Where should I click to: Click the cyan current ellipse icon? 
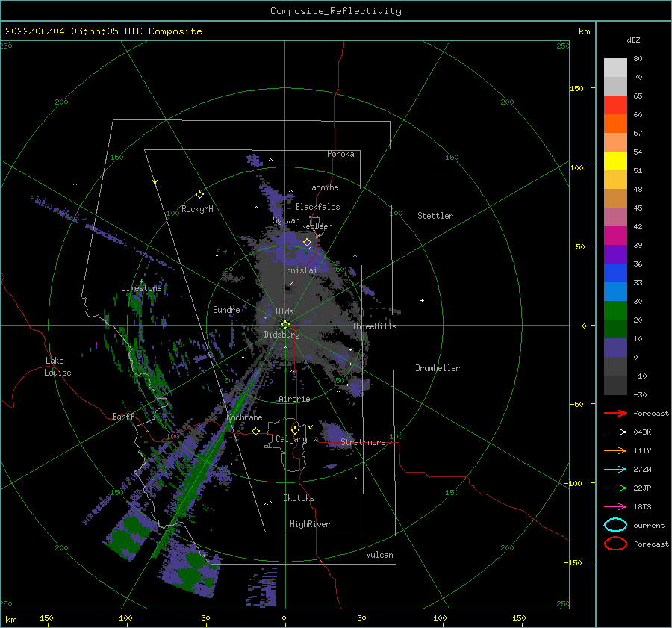click(615, 525)
